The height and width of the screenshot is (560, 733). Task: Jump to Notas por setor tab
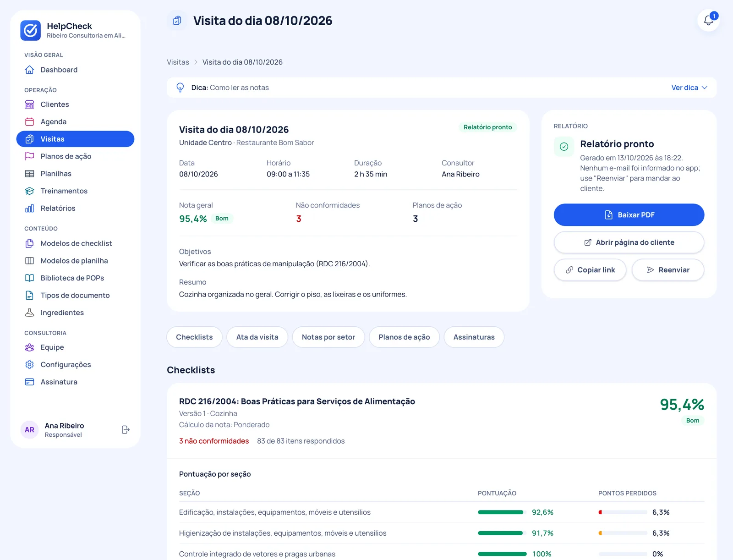pos(328,337)
